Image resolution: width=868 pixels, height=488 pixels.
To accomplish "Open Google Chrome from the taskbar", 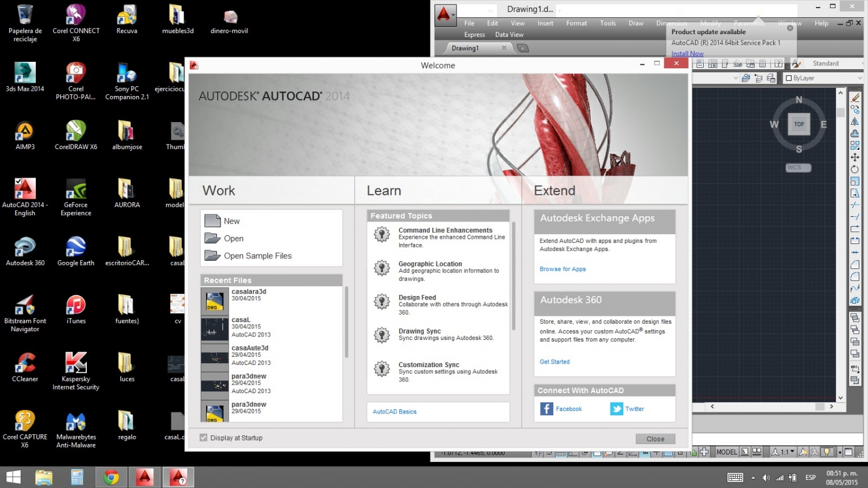I will click(x=111, y=478).
